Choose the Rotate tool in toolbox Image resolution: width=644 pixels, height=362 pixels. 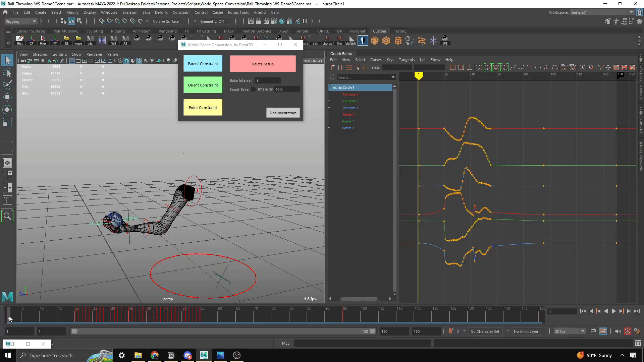(x=7, y=110)
